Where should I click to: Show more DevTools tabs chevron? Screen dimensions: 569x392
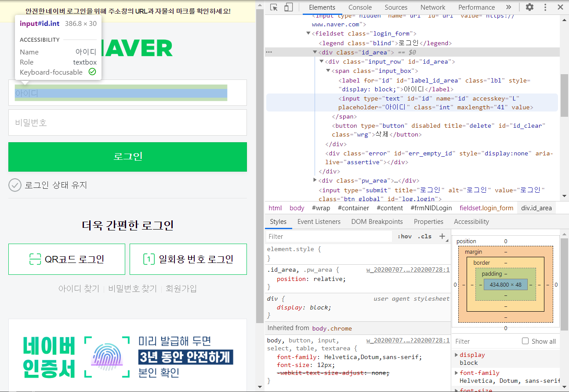[508, 7]
